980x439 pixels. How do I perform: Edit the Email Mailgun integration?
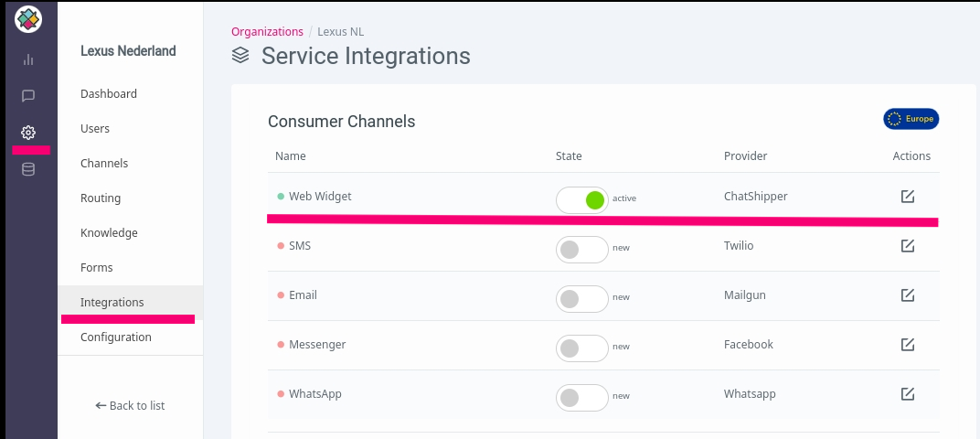(908, 295)
